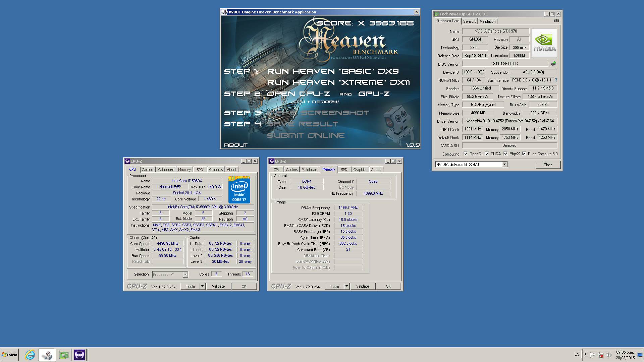Expand Tools dropdown arrow in Memory tab window
Image resolution: width=644 pixels, height=362 pixels.
click(346, 286)
